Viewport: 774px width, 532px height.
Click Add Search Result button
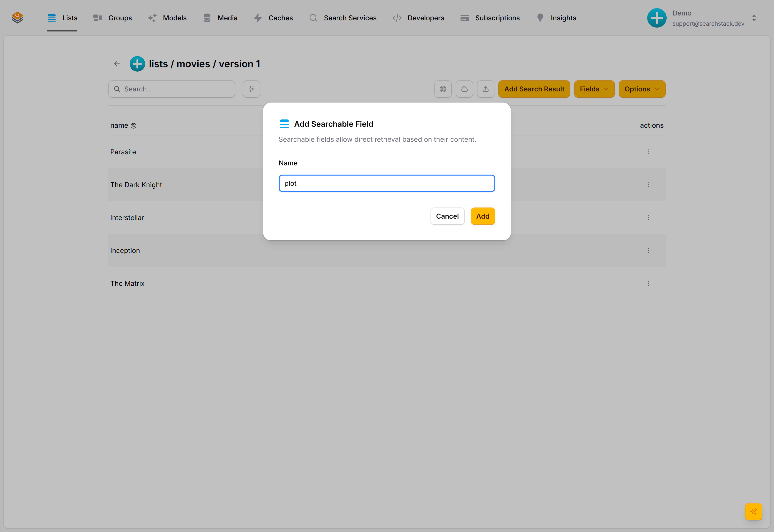(x=534, y=89)
